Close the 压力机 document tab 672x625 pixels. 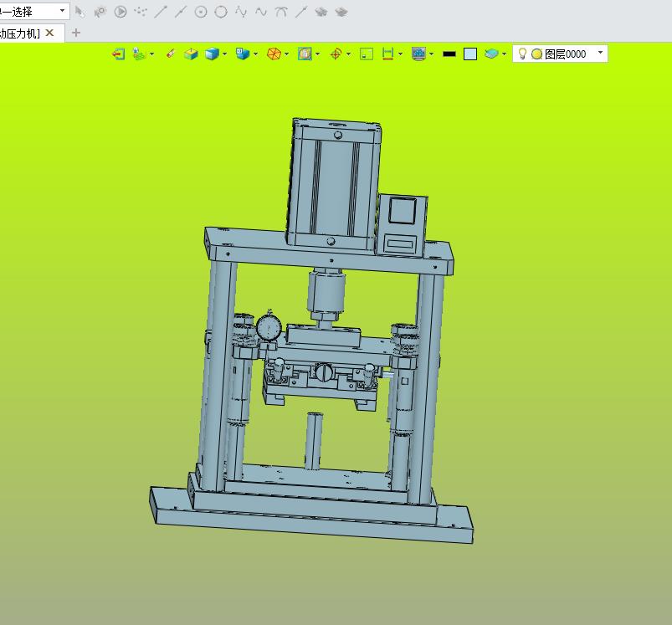click(49, 33)
